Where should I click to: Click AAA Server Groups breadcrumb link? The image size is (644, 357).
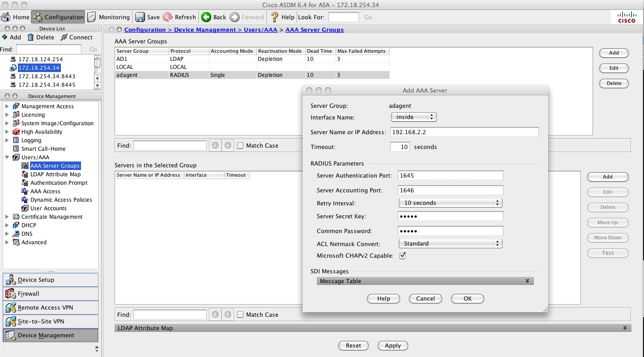315,30
